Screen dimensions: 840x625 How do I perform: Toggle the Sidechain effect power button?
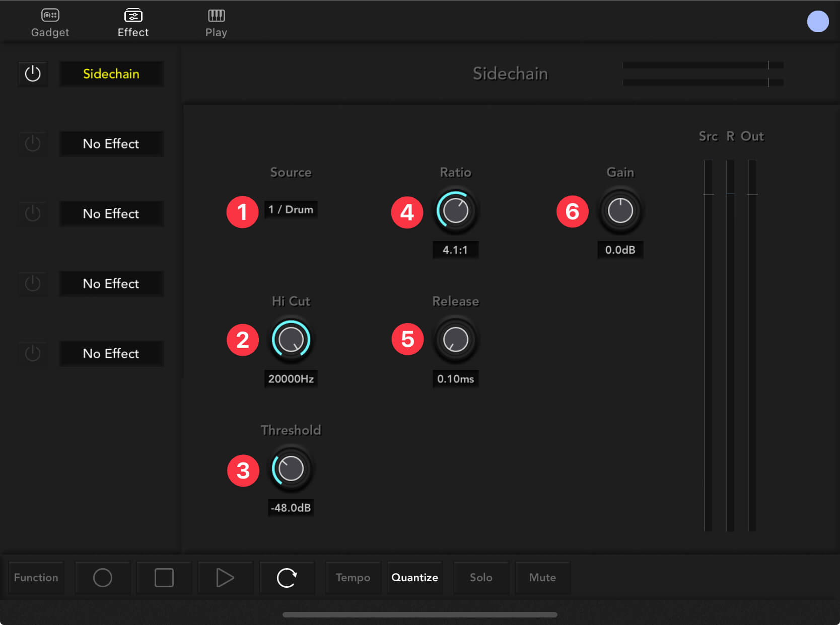[33, 74]
